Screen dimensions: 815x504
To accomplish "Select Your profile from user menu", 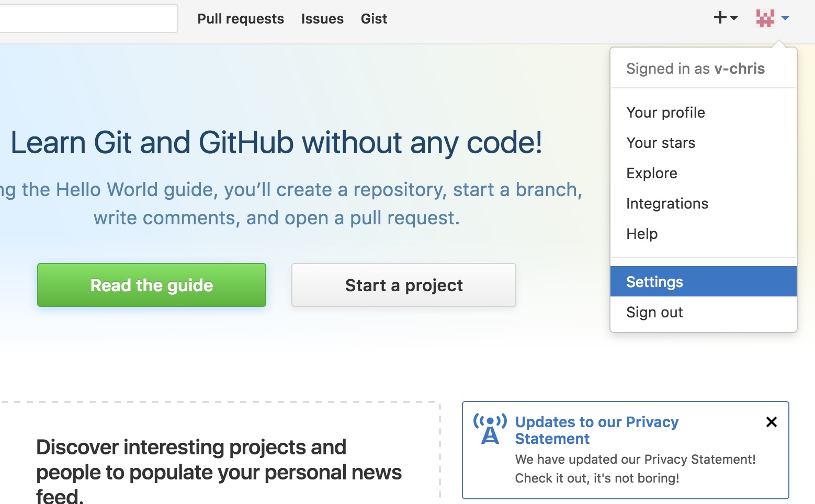I will pos(703,112).
